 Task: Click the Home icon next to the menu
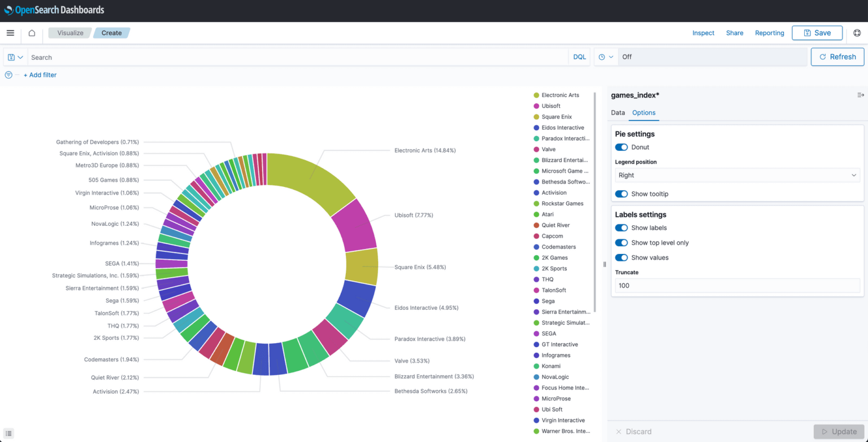(x=32, y=33)
